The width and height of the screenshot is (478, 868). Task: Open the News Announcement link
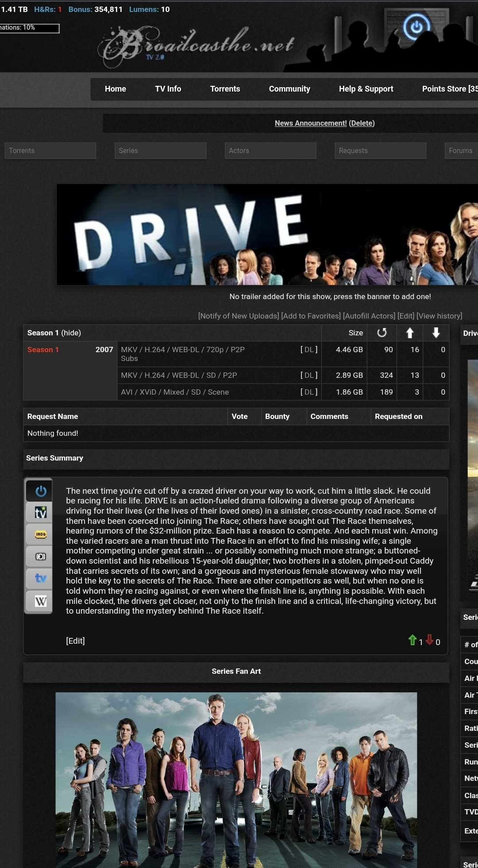[311, 123]
